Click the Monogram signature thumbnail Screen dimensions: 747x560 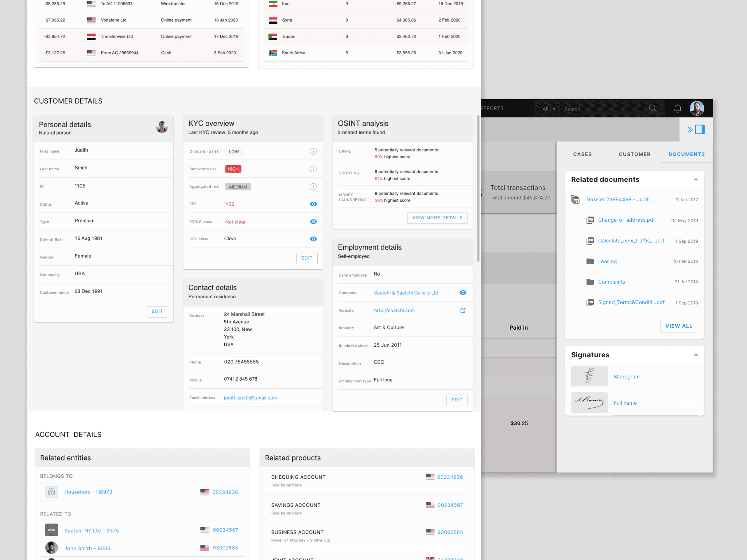point(589,376)
